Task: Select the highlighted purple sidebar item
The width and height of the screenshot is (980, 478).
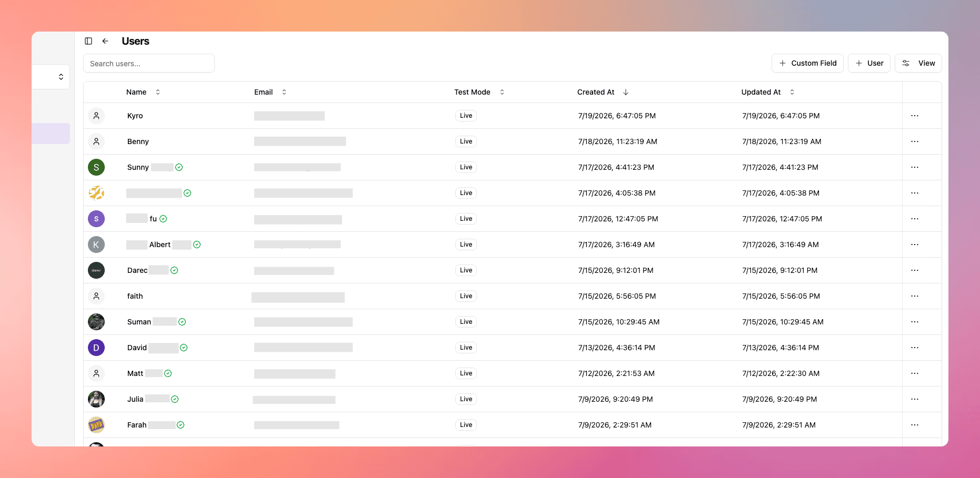Action: coord(51,134)
